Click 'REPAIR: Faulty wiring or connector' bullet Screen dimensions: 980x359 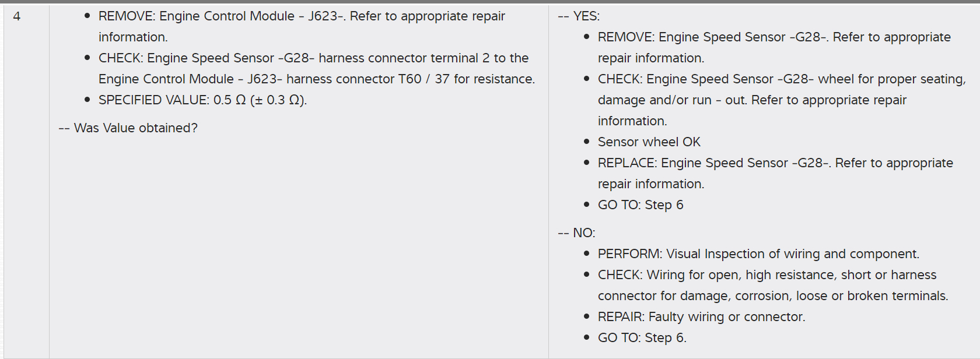(701, 317)
